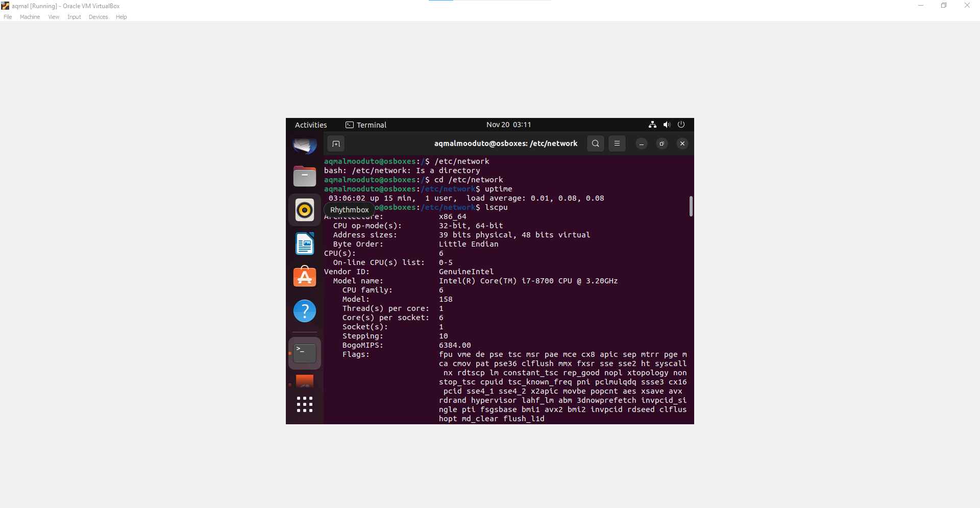
Task: Click the 'Vendor ID:' label
Action: pos(347,272)
